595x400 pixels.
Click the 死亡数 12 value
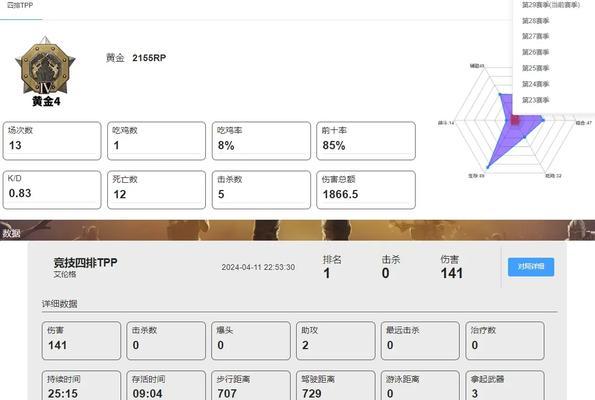[x=120, y=194]
